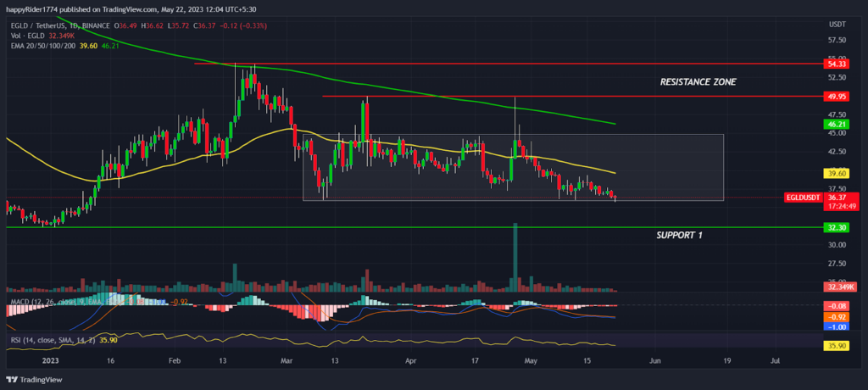
Task: Click the 30.00 price axis tick
Action: (836, 245)
